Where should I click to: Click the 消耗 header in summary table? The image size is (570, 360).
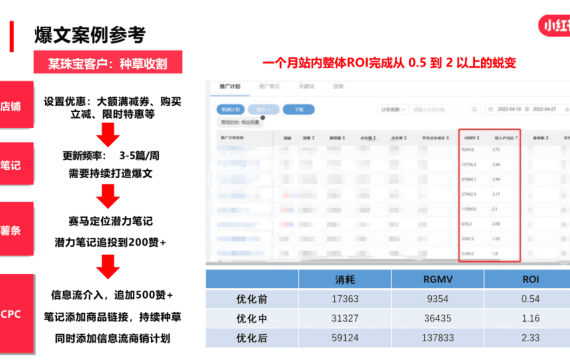coord(345,279)
